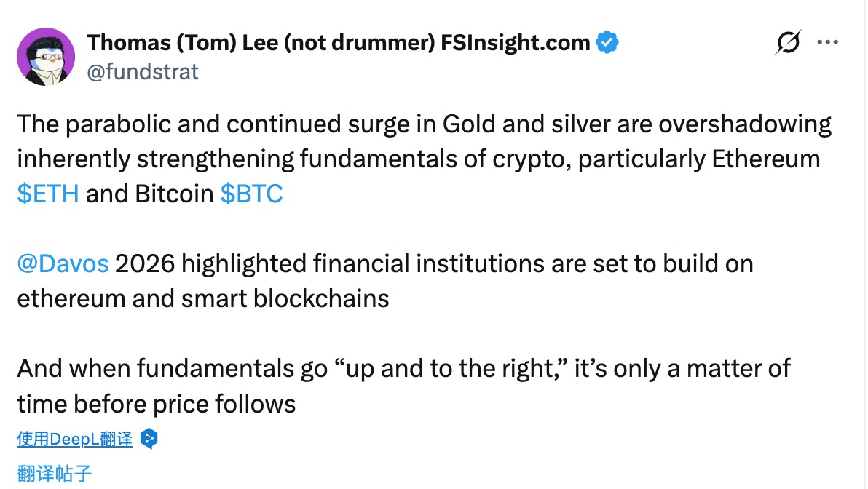Open Tom Lee's profile avatar
Viewport: 868px width, 489px height.
tap(46, 57)
